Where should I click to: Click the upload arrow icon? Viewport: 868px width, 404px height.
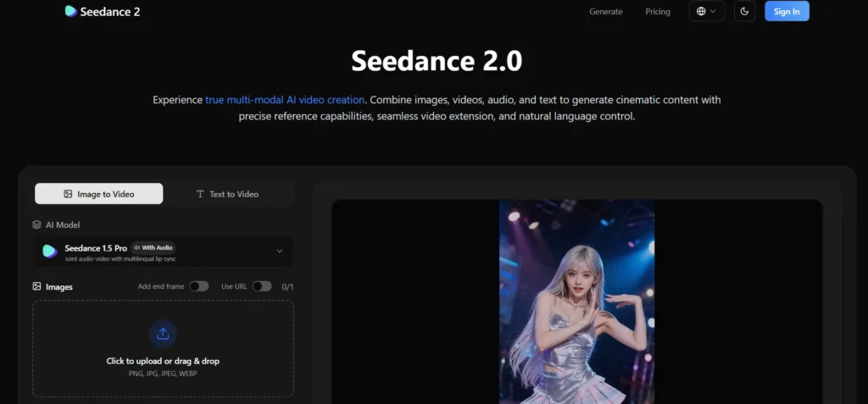pos(163,334)
